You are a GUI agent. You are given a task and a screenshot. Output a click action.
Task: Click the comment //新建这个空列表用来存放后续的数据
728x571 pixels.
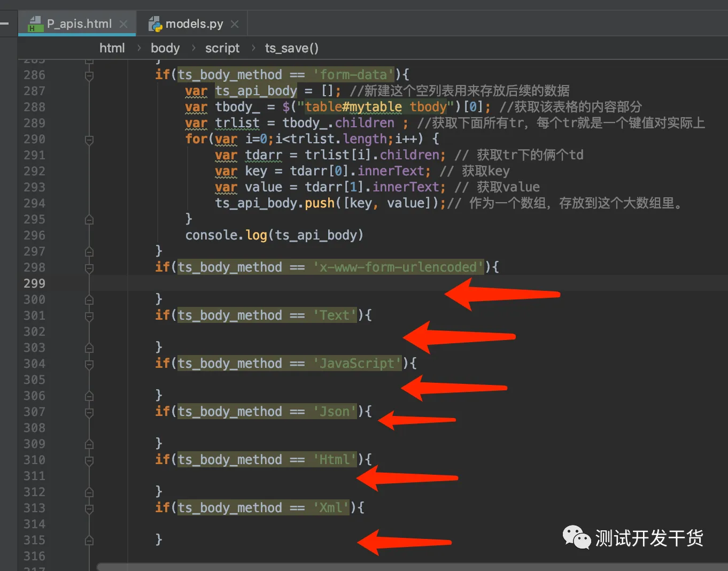[460, 91]
